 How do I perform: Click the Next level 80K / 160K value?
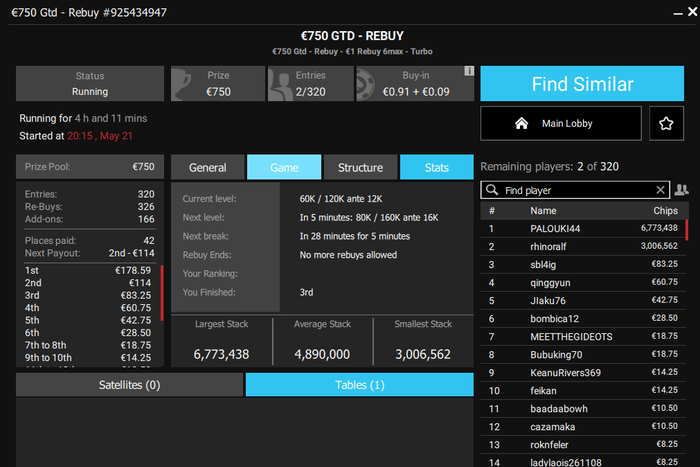tap(369, 217)
